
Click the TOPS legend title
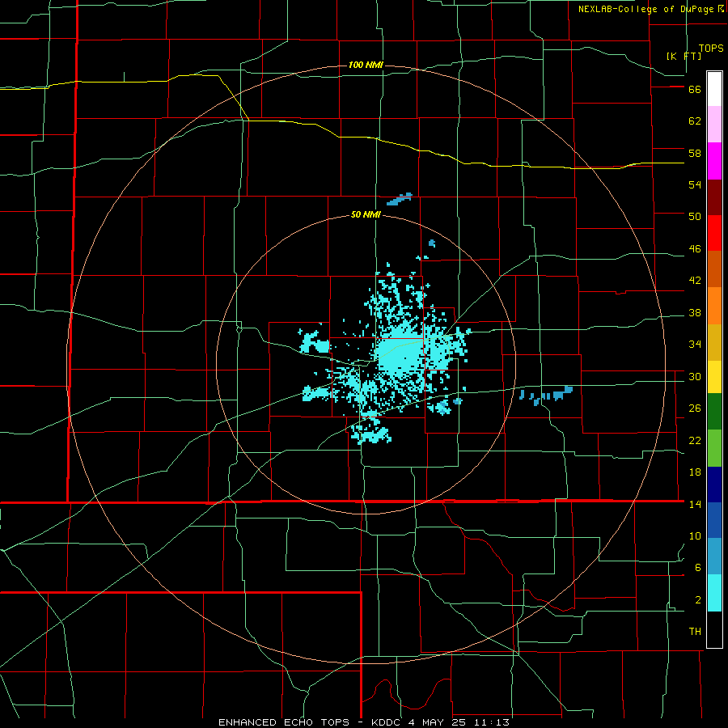pyautogui.click(x=711, y=49)
